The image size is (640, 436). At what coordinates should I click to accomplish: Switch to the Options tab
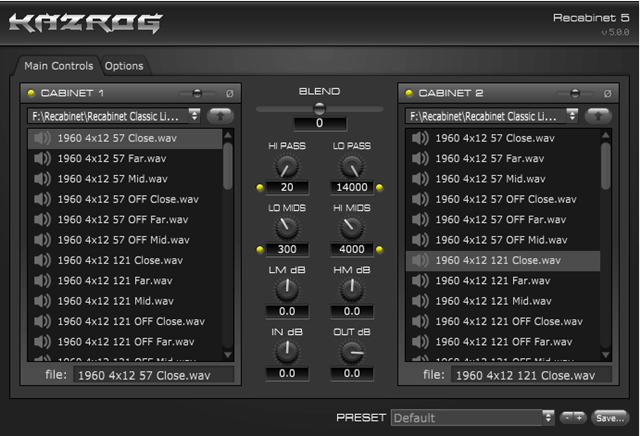[124, 66]
